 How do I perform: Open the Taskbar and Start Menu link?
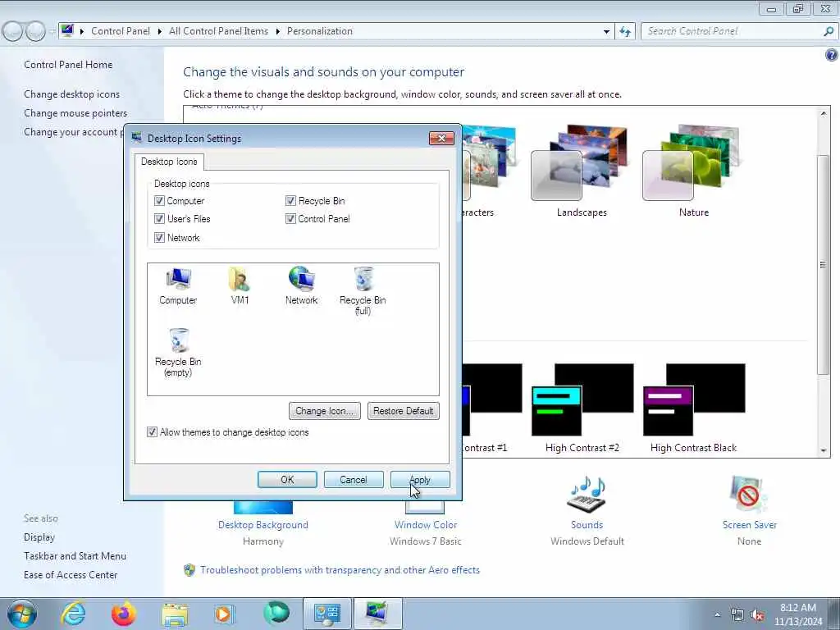(x=75, y=556)
